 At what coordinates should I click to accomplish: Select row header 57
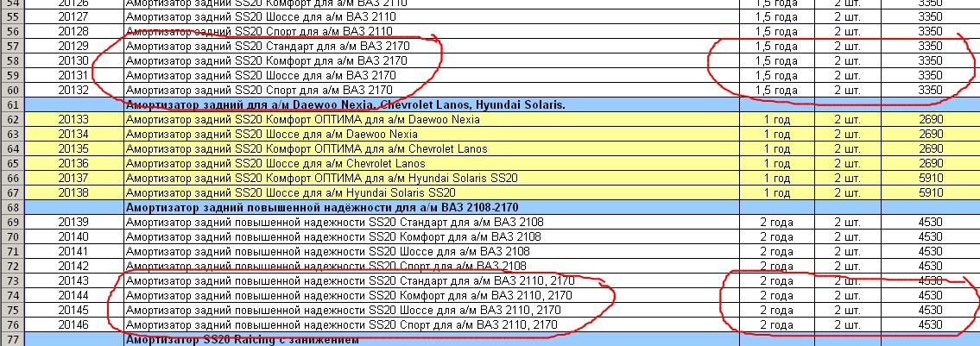pyautogui.click(x=10, y=47)
